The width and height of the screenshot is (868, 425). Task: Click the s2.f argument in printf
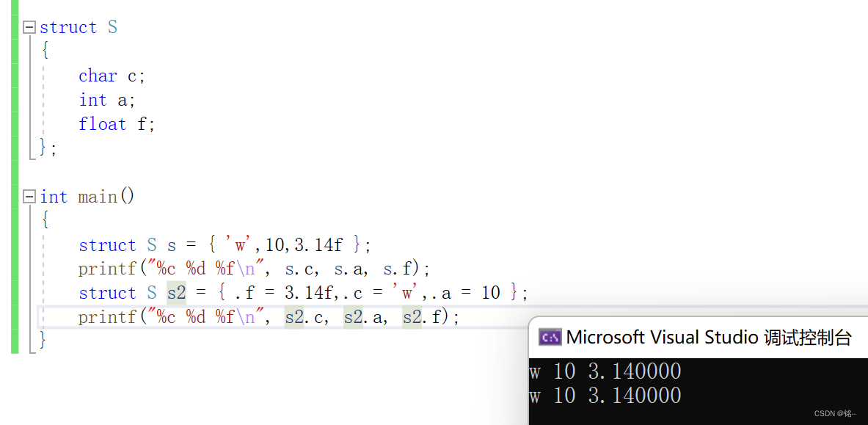pos(422,318)
